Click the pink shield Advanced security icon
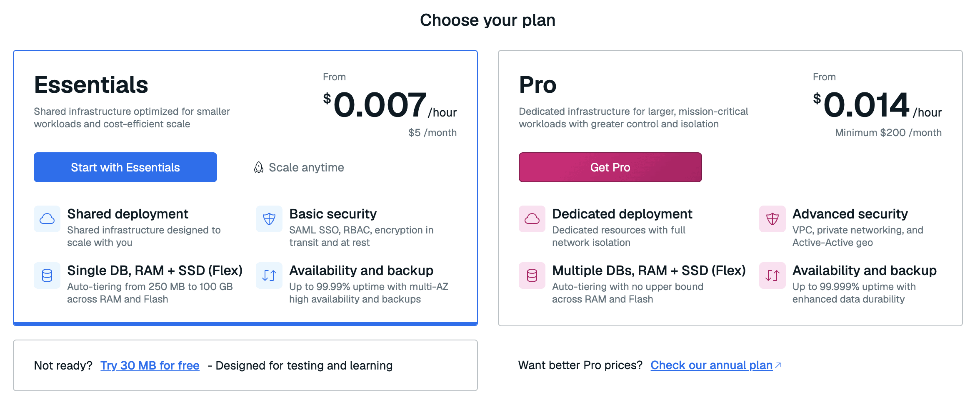980x402 pixels. [x=772, y=219]
